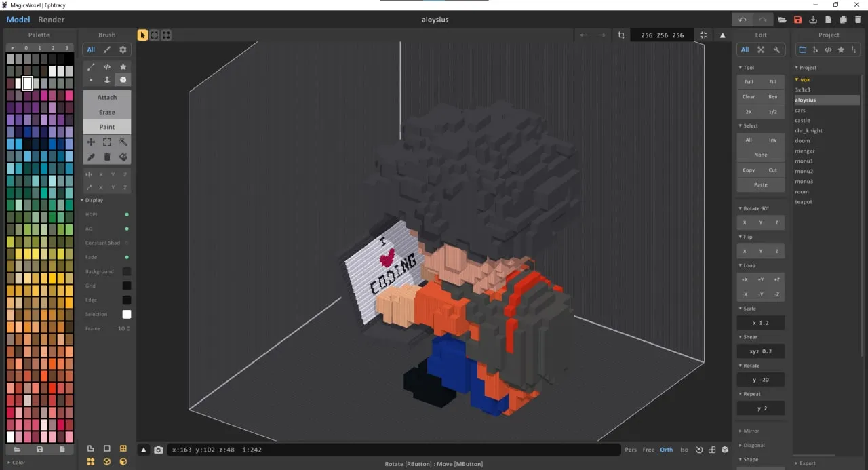The image size is (868, 470).
Task: Select the Line brush tool
Action: point(91,66)
